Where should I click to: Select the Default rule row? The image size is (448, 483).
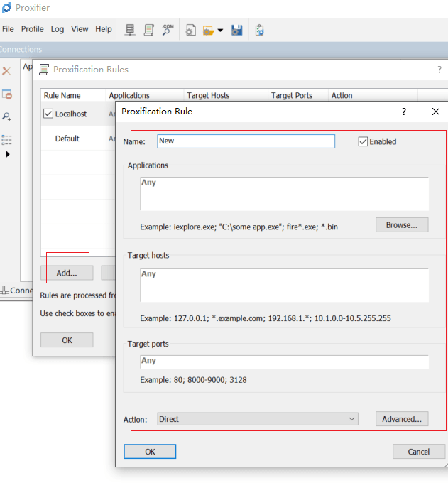[79, 139]
